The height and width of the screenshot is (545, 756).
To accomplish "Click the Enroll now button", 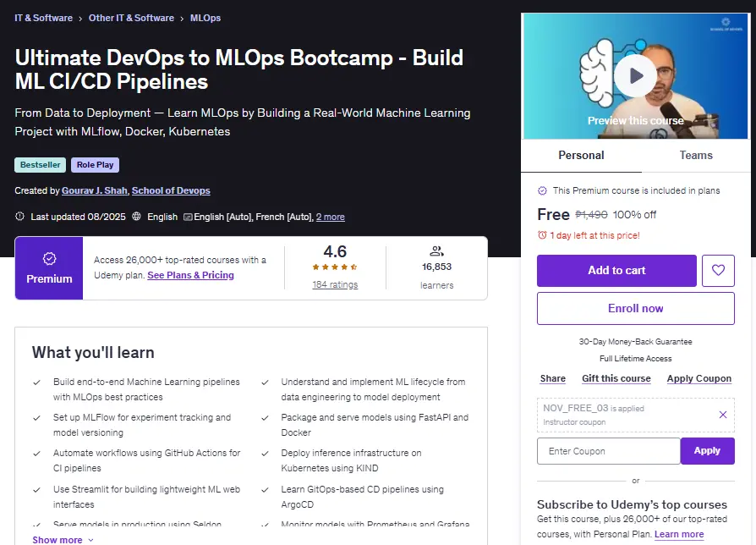I will (x=635, y=309).
